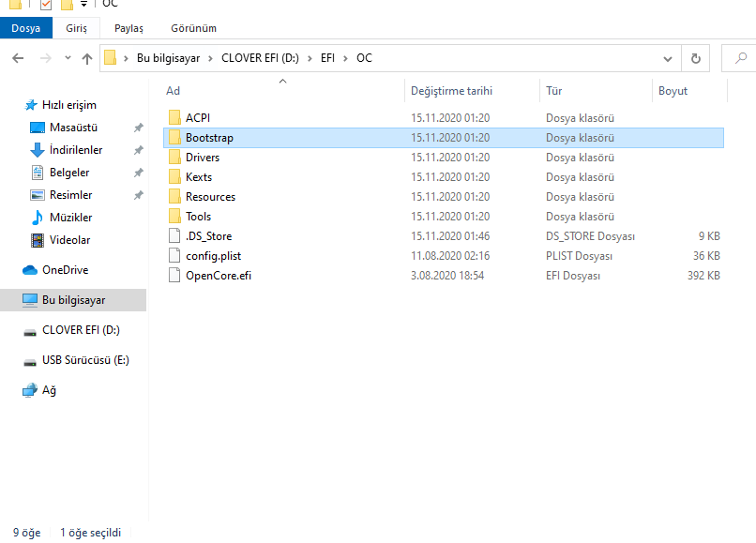Image resolution: width=756 pixels, height=543 pixels.
Task: Open OneDrive in the navigation pane
Action: coord(65,270)
